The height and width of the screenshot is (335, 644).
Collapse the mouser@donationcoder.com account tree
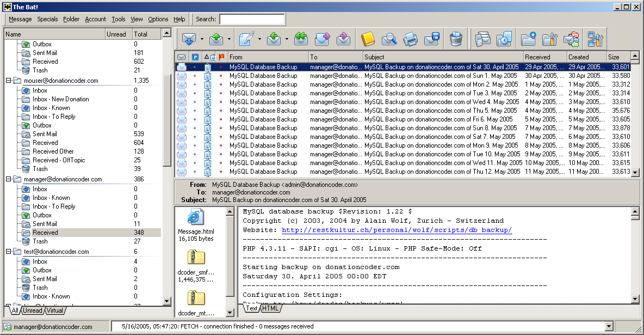(x=8, y=81)
